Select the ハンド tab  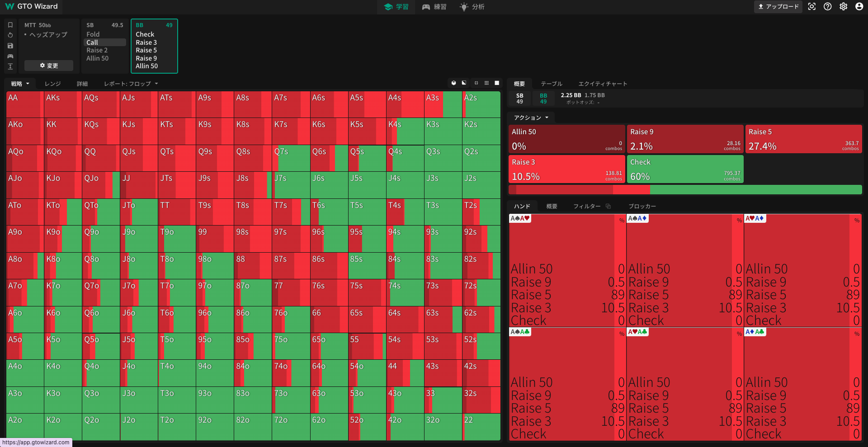pyautogui.click(x=522, y=206)
